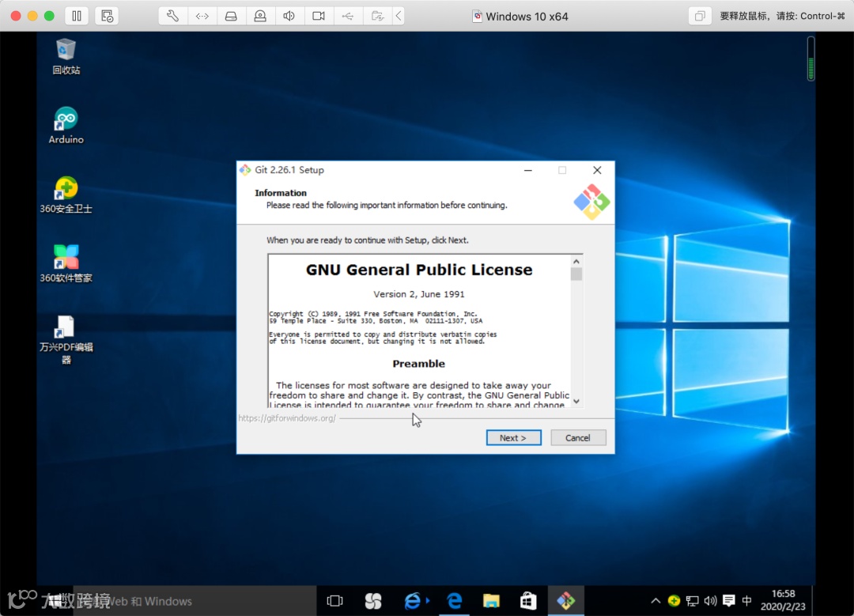Show hidden system tray icons

click(x=656, y=601)
